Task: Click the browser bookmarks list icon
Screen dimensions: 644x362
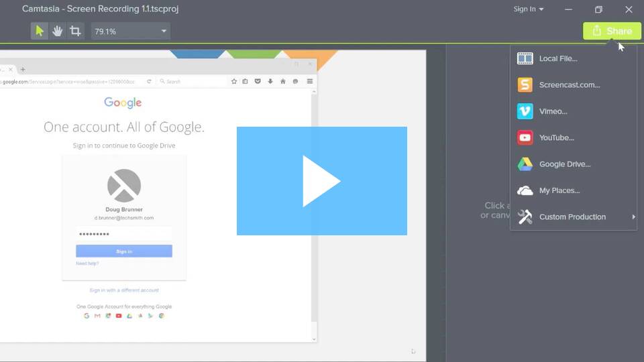Action: (x=246, y=81)
